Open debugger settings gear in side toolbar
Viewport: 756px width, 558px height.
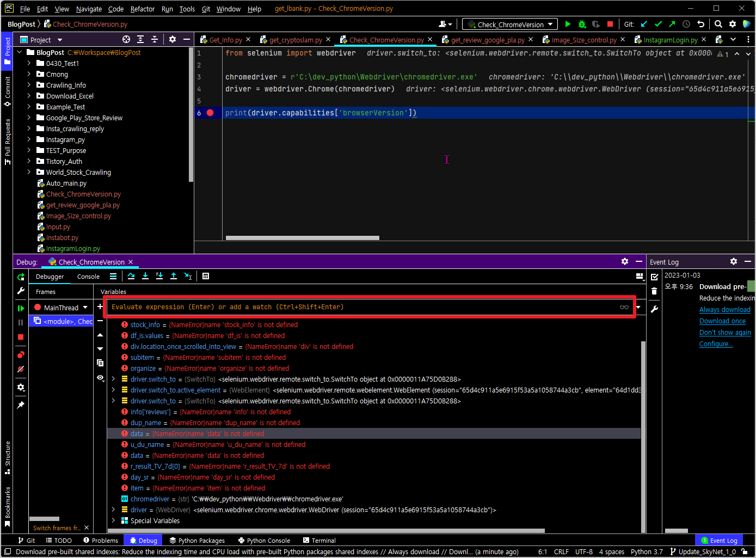click(21, 387)
